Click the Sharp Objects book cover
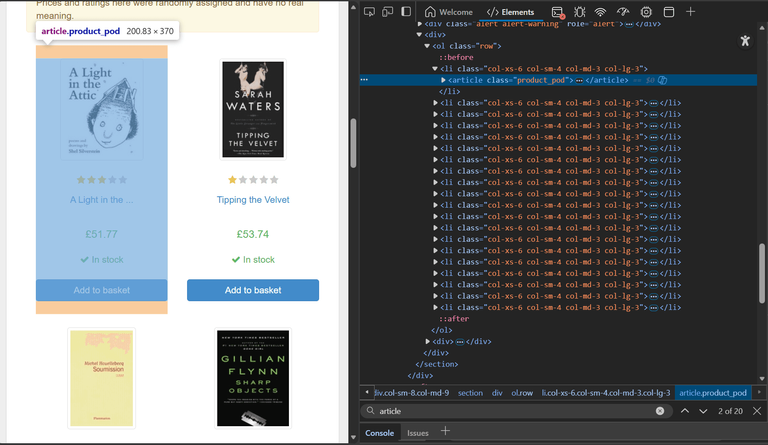 [x=253, y=378]
